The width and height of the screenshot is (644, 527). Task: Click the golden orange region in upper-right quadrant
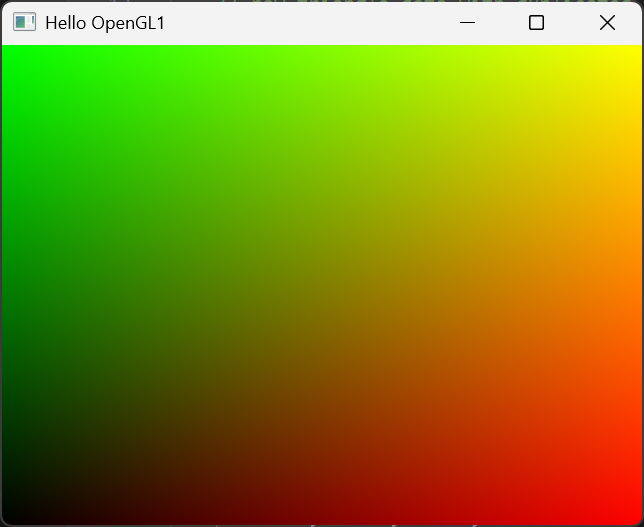[482, 167]
